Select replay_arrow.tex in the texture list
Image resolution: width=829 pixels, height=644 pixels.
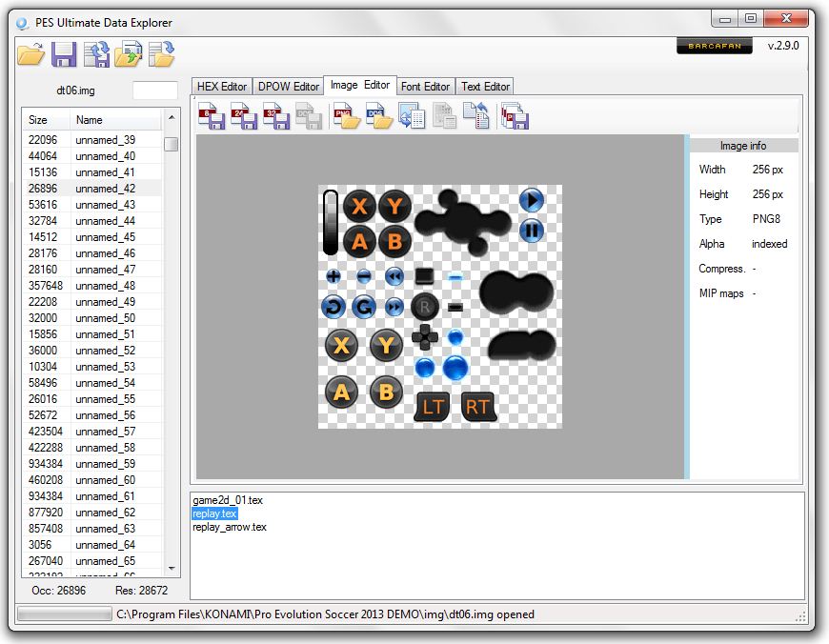click(230, 527)
